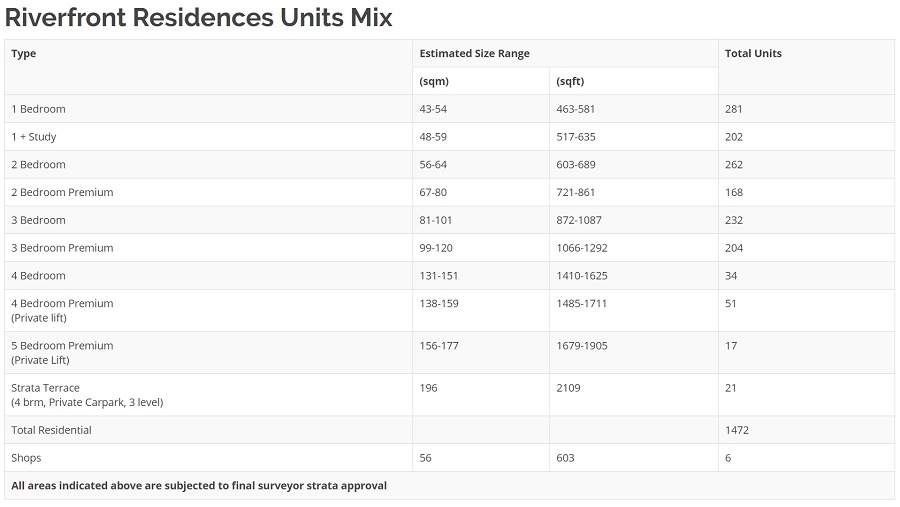Click the (sqft) sub-header cell
Viewport: 900px width, 507px height.
pyautogui.click(x=570, y=82)
